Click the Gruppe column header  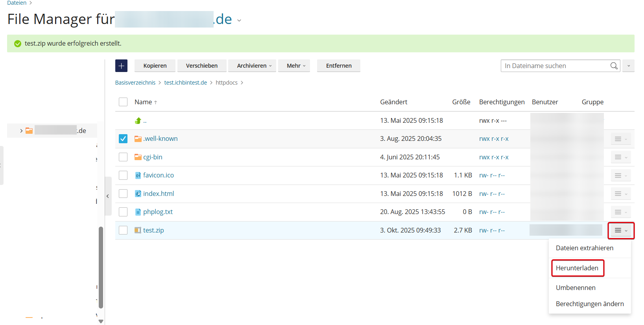point(592,102)
